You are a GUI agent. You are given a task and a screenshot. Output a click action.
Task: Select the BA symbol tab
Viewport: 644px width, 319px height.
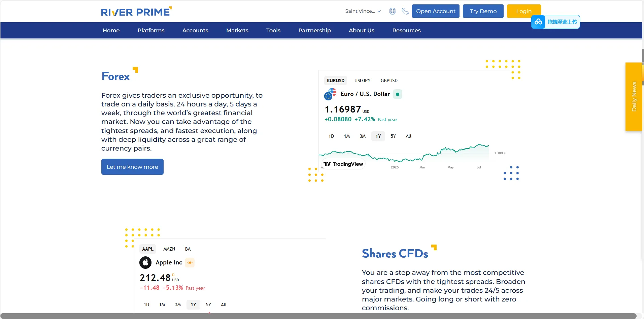(188, 249)
